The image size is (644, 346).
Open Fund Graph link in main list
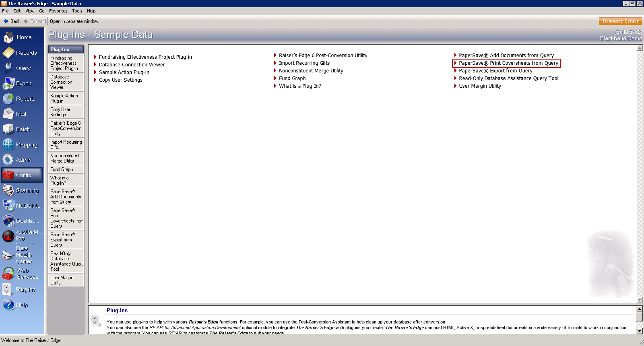click(292, 78)
